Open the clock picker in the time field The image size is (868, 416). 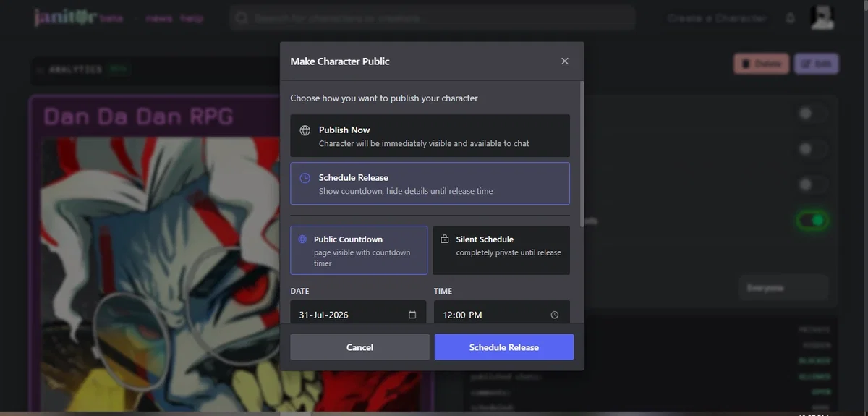pos(555,315)
